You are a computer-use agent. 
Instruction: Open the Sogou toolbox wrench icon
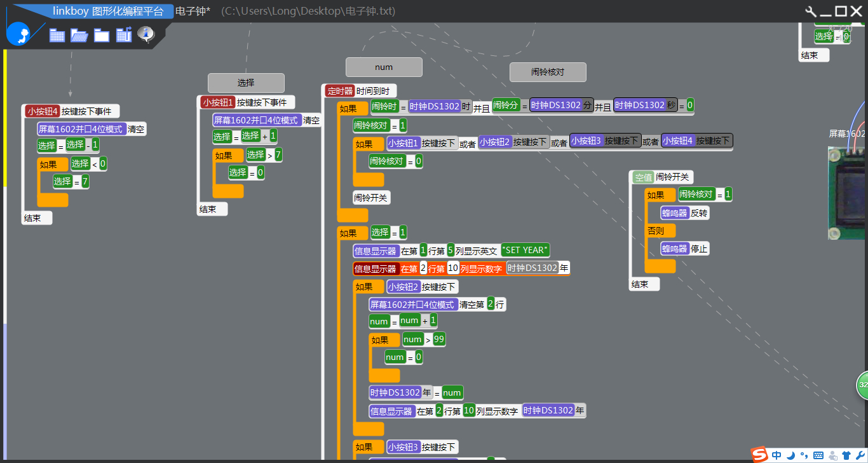coord(860,455)
